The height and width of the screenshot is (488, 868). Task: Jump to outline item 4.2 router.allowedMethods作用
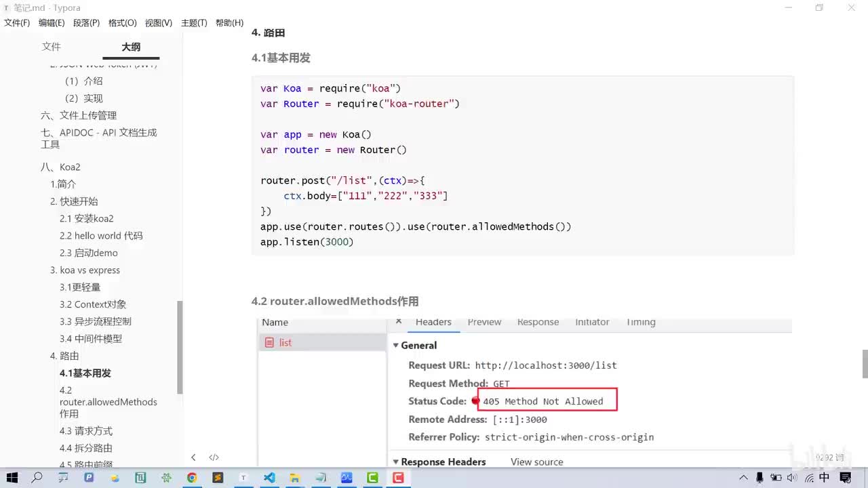click(x=108, y=402)
